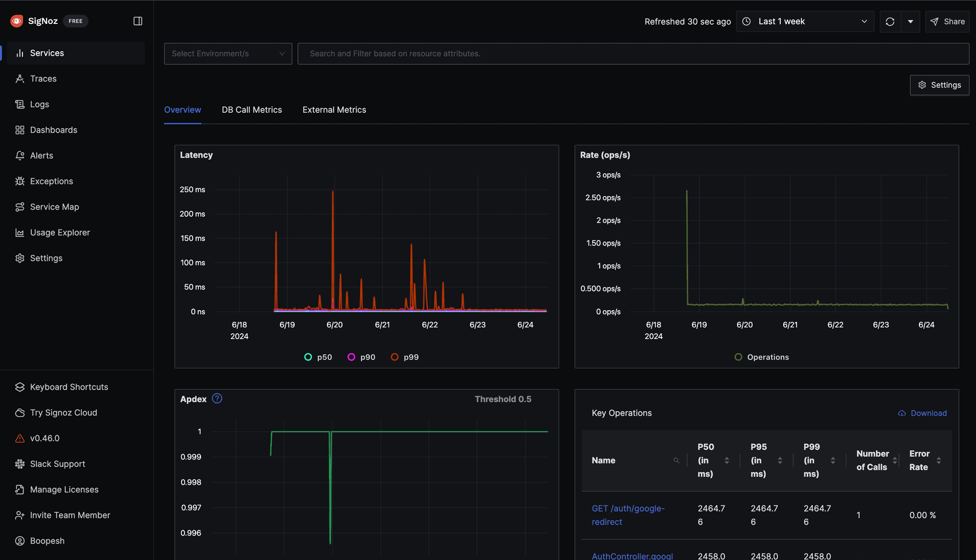This screenshot has width=976, height=560.
Task: Sort the table by Number of Calls
Action: [895, 460]
